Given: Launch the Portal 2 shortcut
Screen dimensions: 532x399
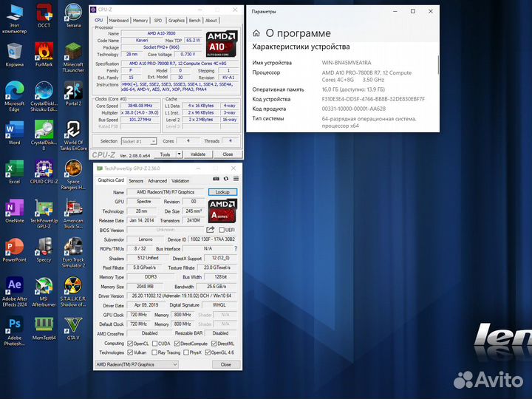Looking at the screenshot, I should click(73, 94).
